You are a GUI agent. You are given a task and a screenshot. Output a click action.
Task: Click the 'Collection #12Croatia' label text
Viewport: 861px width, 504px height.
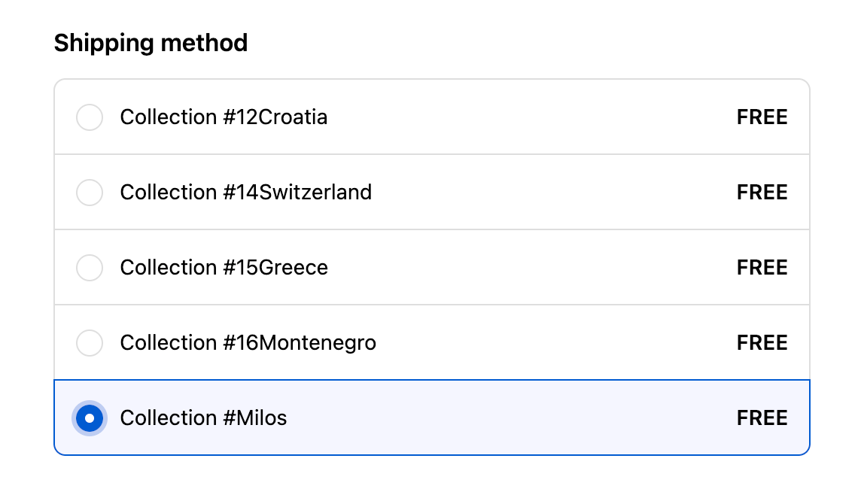(x=224, y=117)
